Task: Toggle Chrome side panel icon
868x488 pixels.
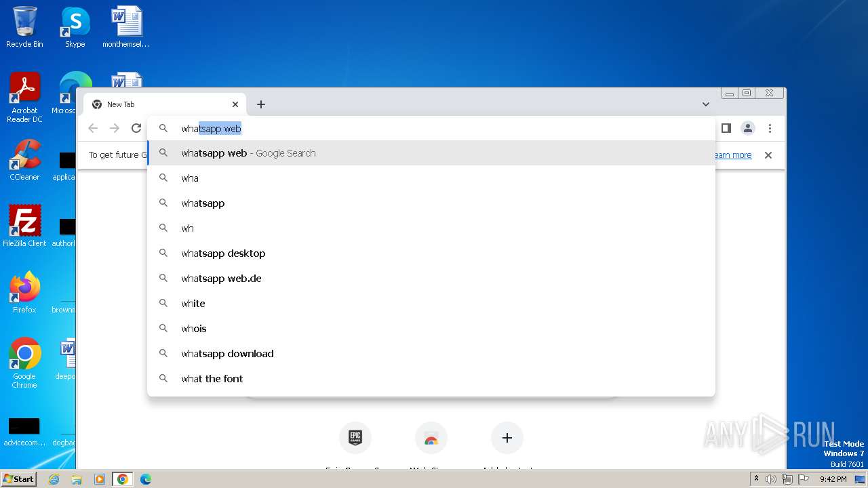Action: [x=726, y=128]
